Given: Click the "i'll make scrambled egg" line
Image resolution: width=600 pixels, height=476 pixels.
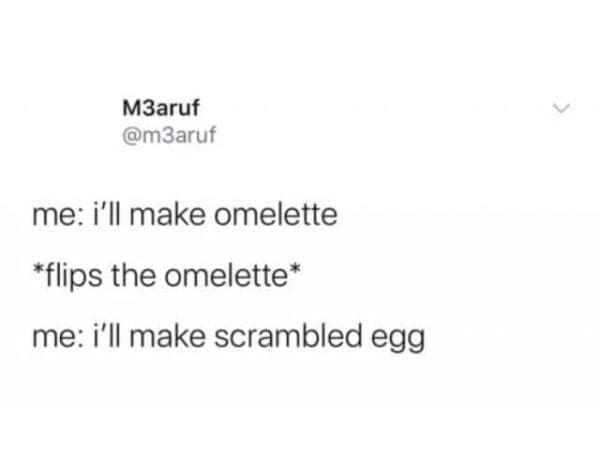Looking at the screenshot, I should click(x=226, y=337).
